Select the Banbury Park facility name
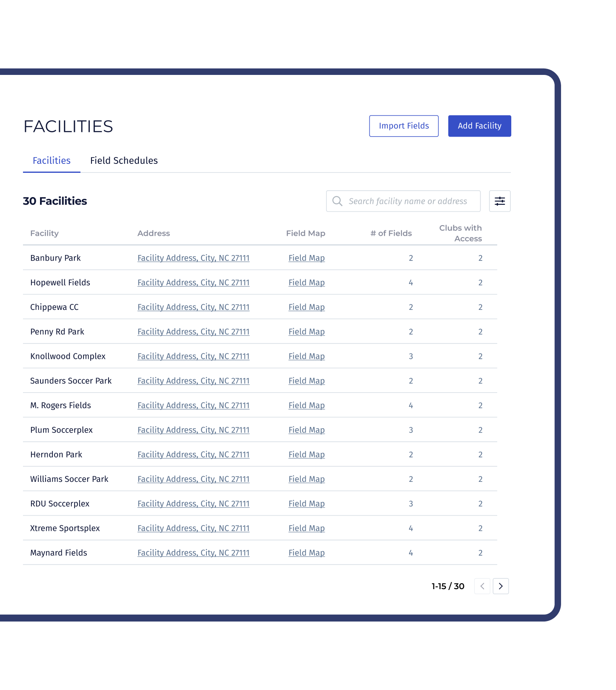This screenshot has width=616, height=690. [55, 258]
